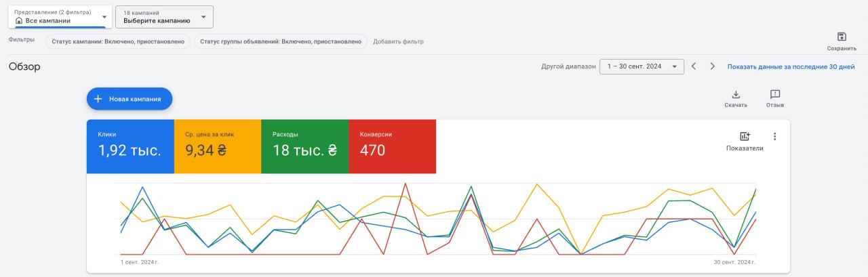Toggle the blue Клики metric card
Screen dimensions: 868x277
pos(130,146)
